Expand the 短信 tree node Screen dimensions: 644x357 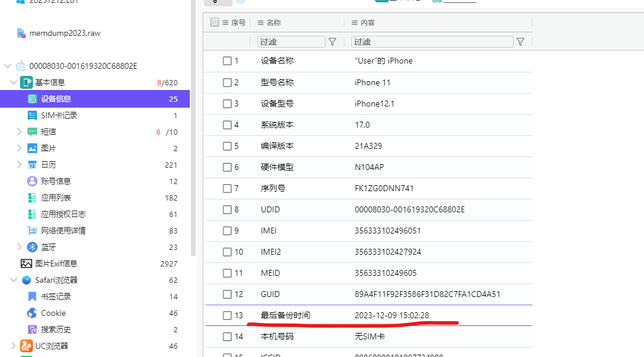coord(19,132)
